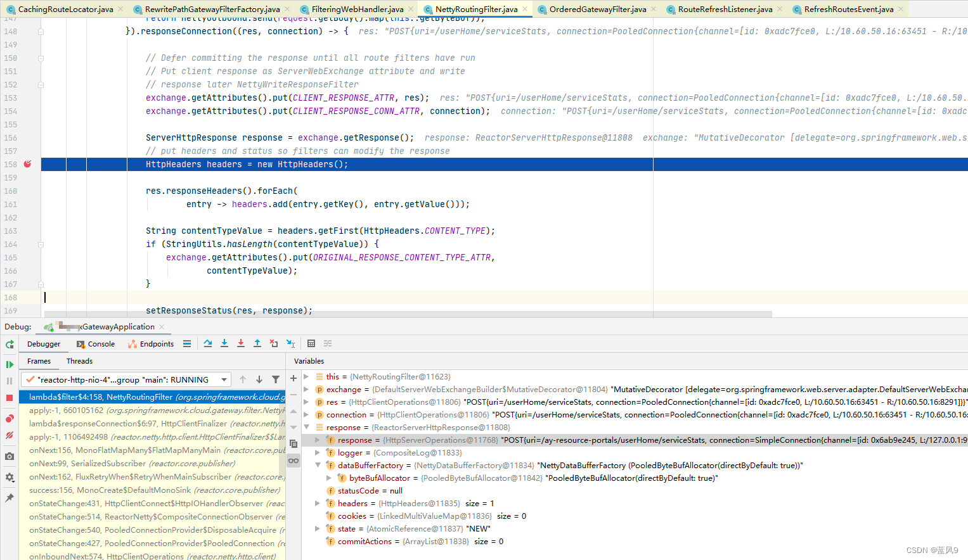
Task: Open debugger settings gear
Action: coord(10,477)
